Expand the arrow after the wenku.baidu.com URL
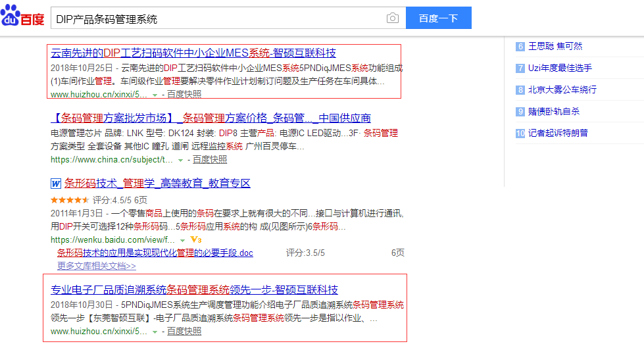Image resolution: width=644 pixels, height=348 pixels. [x=183, y=241]
